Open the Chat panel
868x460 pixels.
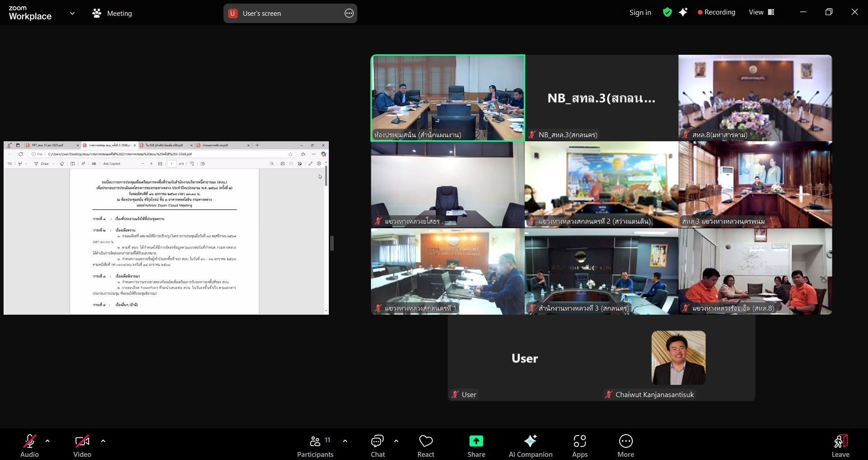pos(378,446)
